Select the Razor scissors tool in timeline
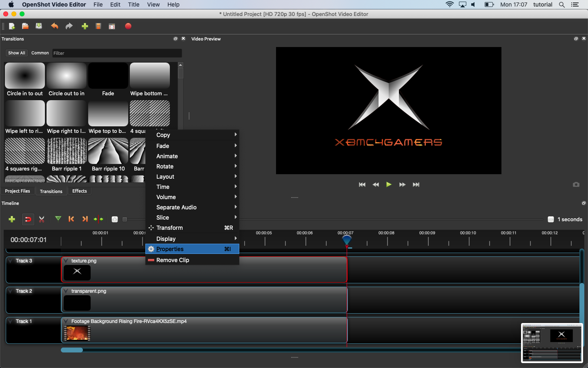This screenshot has height=368, width=588. click(x=42, y=219)
